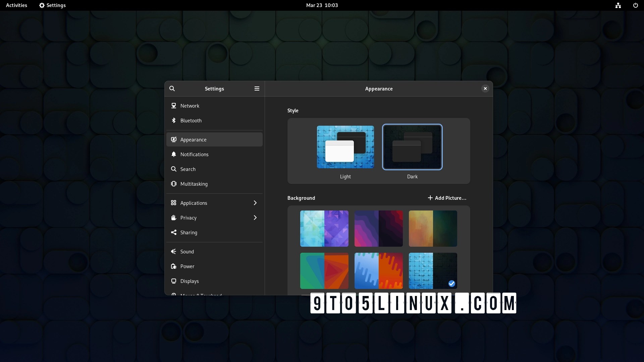Open the Displays settings panel

190,281
